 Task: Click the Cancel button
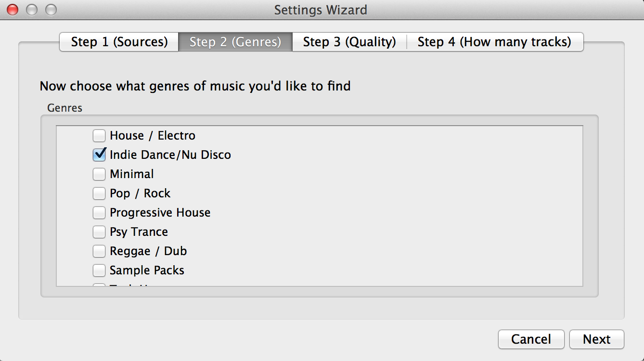coord(531,339)
